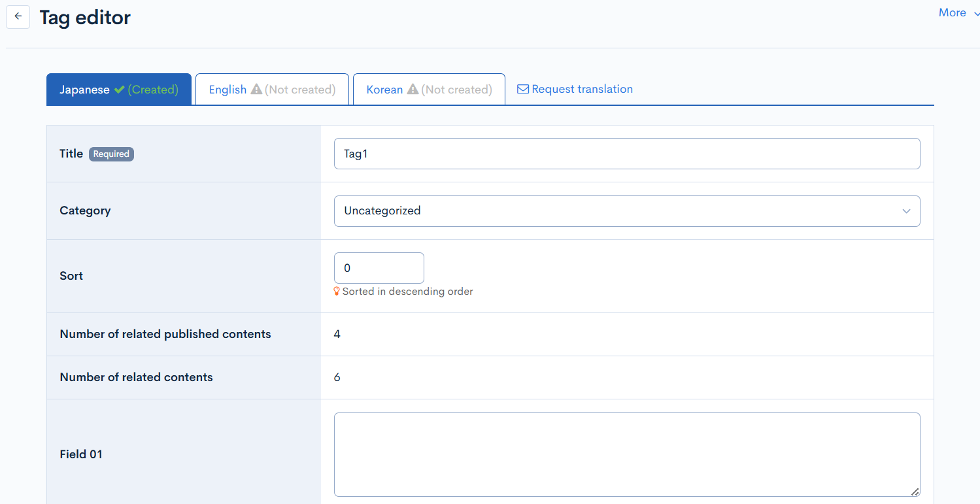980x504 pixels.
Task: Click the lightbulb hint icon under Sort
Action: [x=337, y=292]
